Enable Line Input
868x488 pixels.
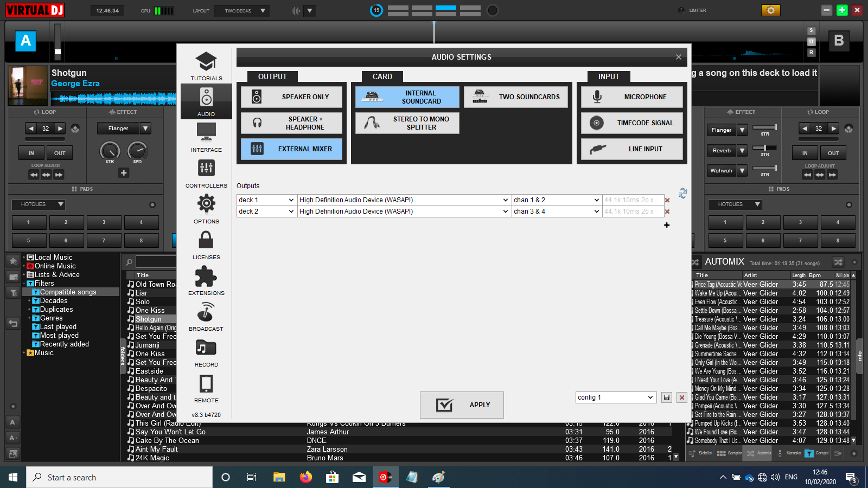click(x=632, y=149)
